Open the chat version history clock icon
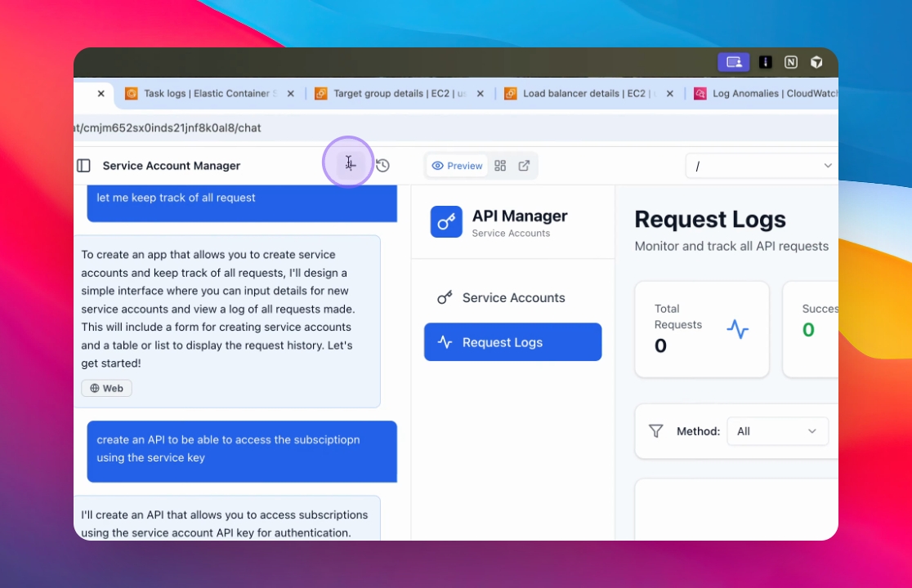This screenshot has height=588, width=912. click(382, 166)
